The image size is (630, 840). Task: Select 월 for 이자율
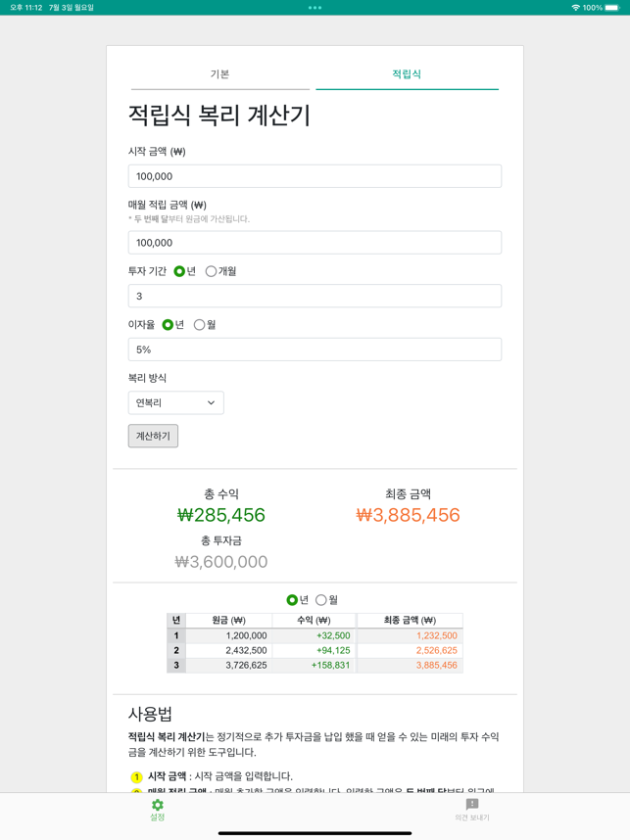coord(200,325)
